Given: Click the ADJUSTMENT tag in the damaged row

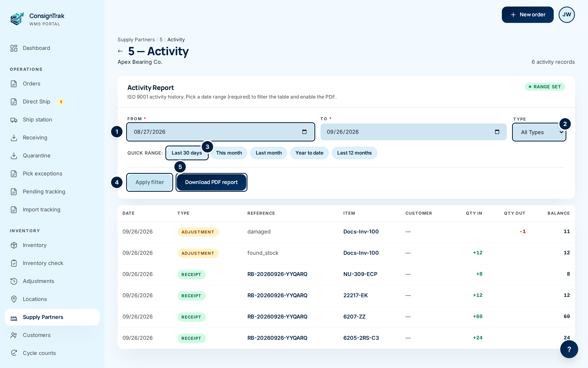Looking at the screenshot, I should click(x=198, y=232).
